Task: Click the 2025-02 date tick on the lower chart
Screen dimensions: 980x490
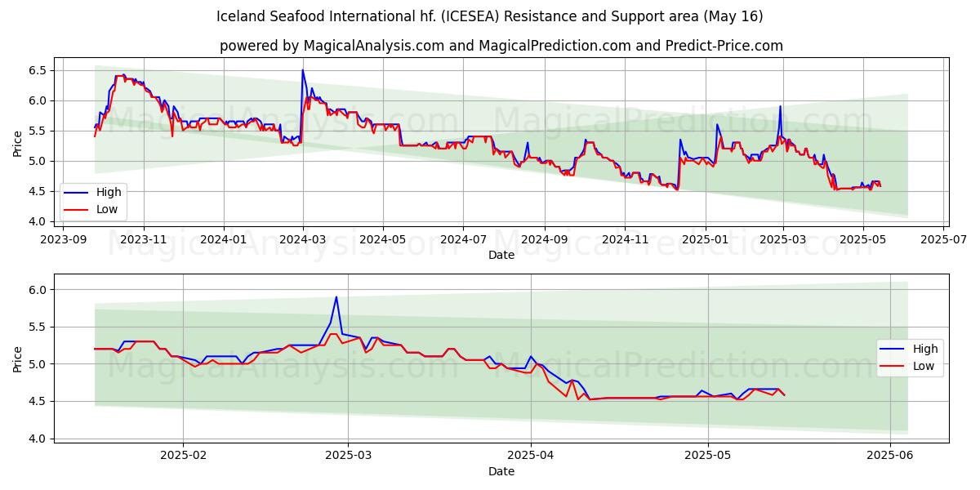Action: tap(183, 456)
